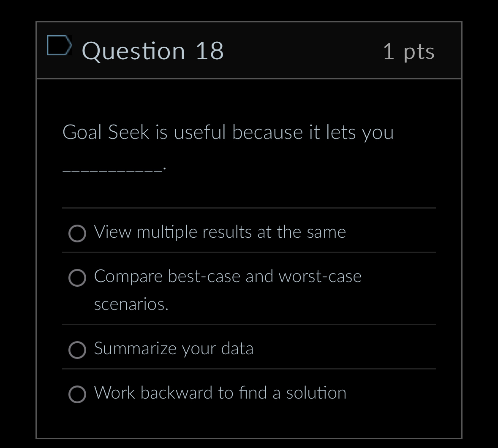The image size is (498, 448).
Task: Click the answer text 'Summarize your data'
Action: coord(173,349)
